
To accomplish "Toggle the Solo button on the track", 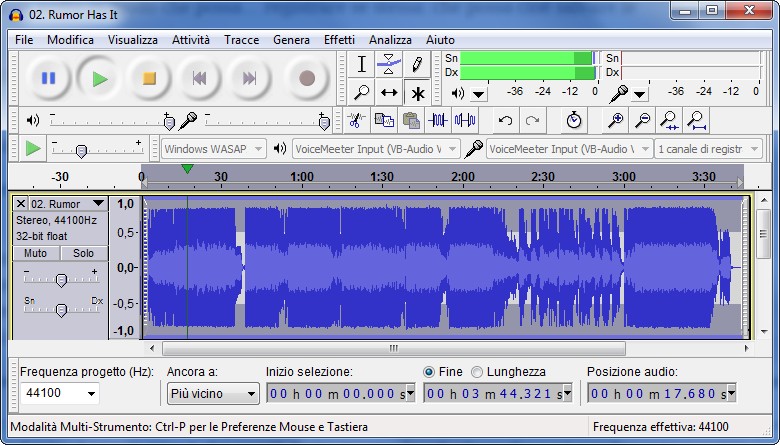I will click(83, 253).
